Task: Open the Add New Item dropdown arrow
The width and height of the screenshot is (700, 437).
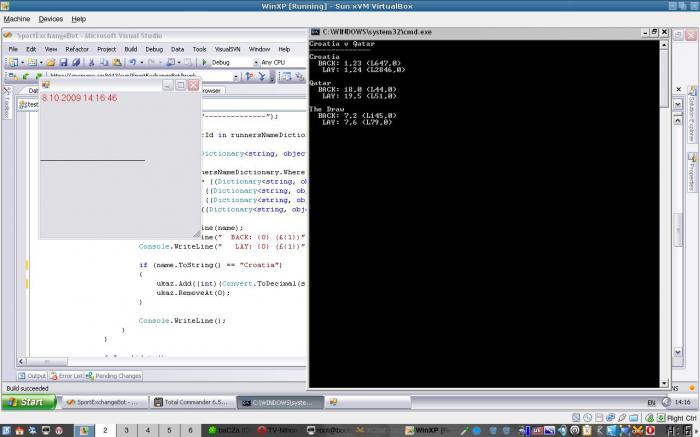Action: coord(41,62)
